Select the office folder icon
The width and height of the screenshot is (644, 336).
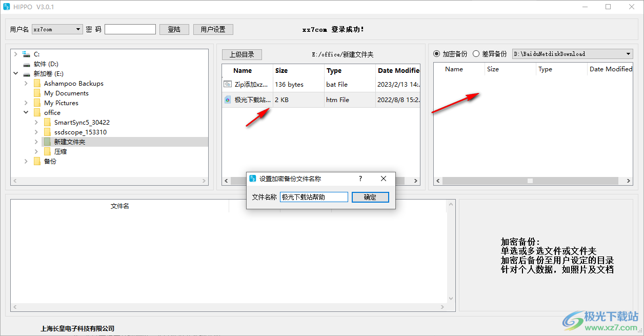(x=37, y=112)
